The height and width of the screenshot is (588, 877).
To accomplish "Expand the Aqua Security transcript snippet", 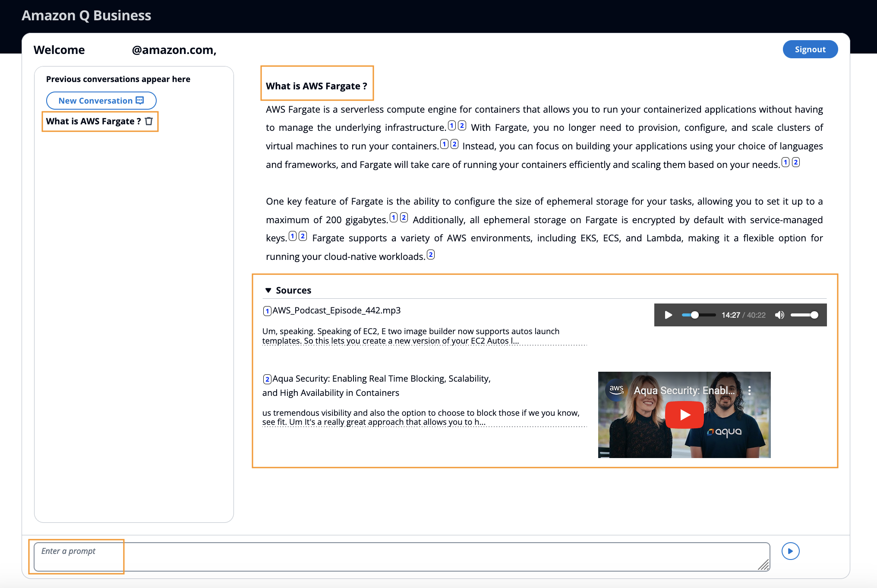I will [421, 417].
